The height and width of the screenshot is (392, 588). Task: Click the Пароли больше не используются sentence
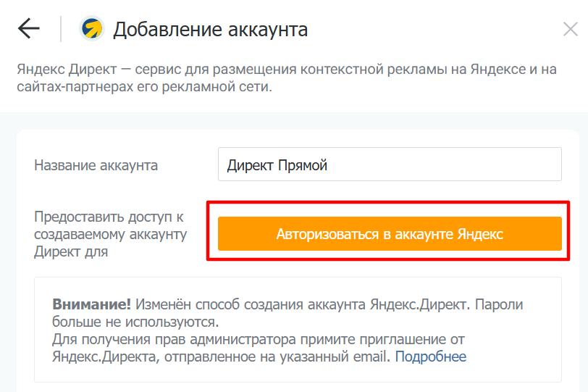point(135,322)
